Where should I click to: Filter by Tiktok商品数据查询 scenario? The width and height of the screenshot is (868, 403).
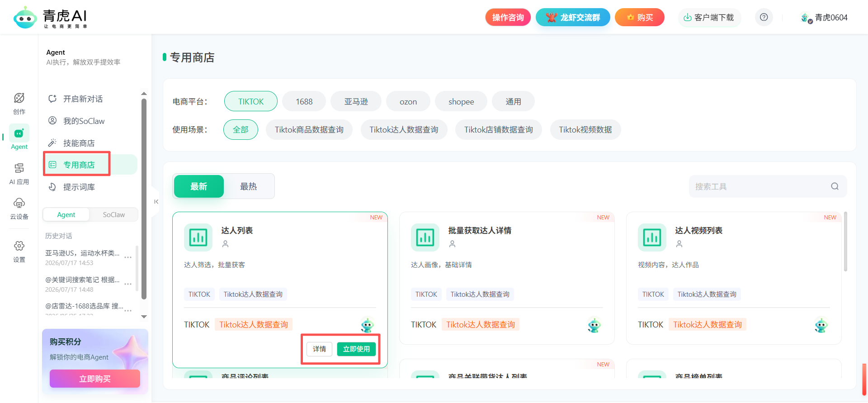[x=309, y=130]
